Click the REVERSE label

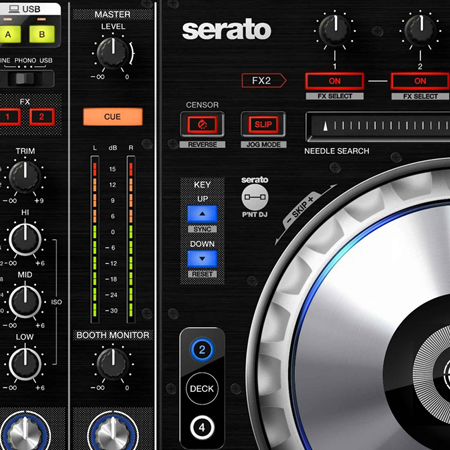pos(202,145)
